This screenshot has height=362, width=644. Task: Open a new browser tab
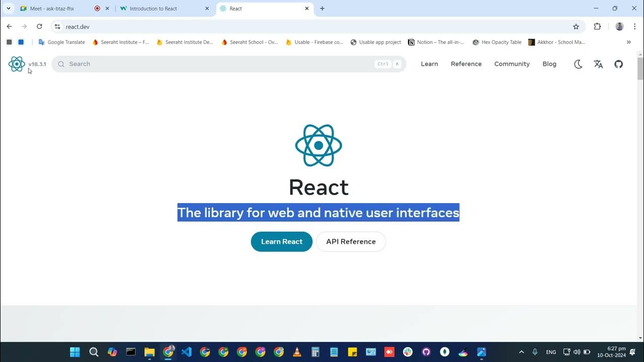coord(323,9)
